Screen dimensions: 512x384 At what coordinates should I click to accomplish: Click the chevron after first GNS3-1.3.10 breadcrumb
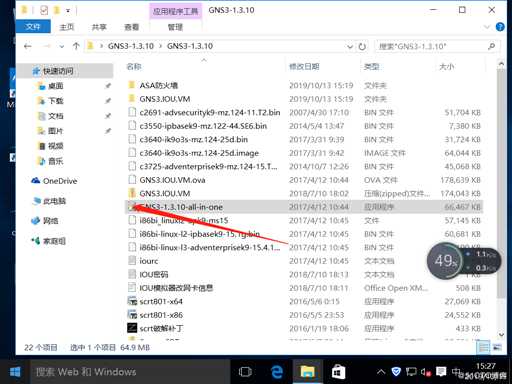[160, 46]
